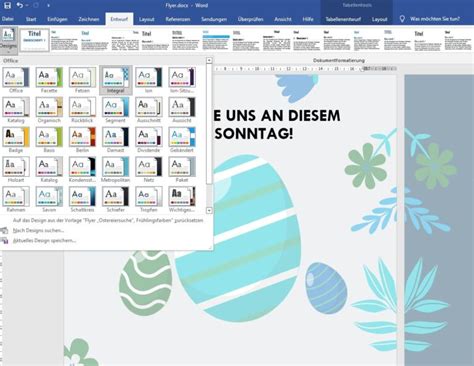
Task: Pick the Aussicht theme
Action: pyautogui.click(x=182, y=110)
